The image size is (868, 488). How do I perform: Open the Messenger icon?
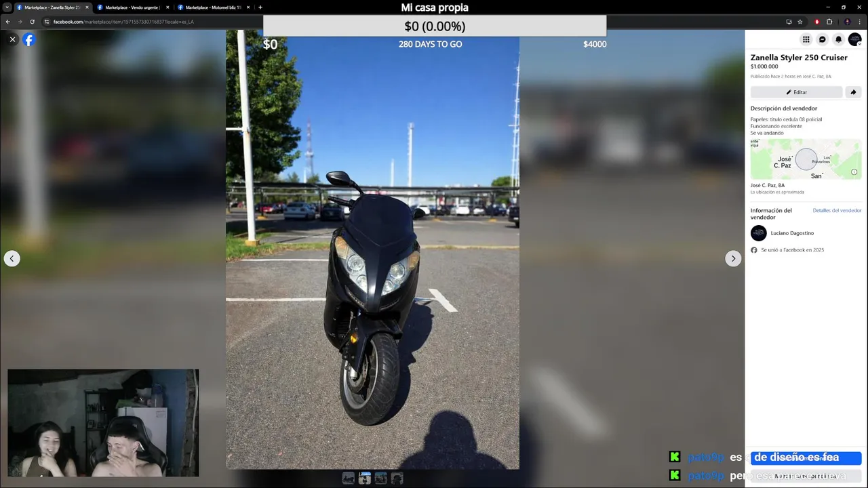coord(822,39)
